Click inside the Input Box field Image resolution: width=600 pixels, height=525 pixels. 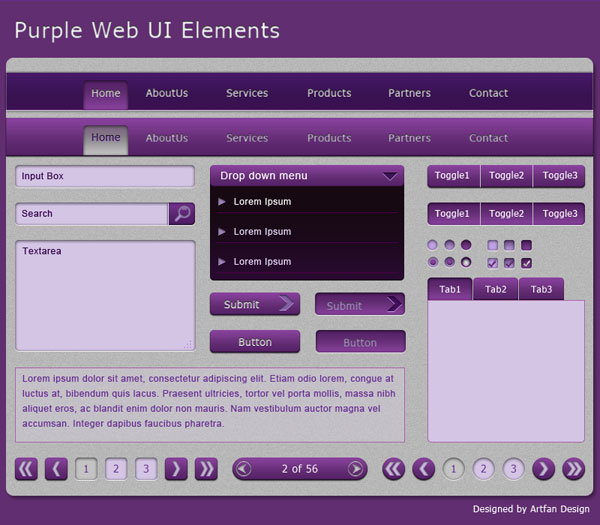[104, 177]
